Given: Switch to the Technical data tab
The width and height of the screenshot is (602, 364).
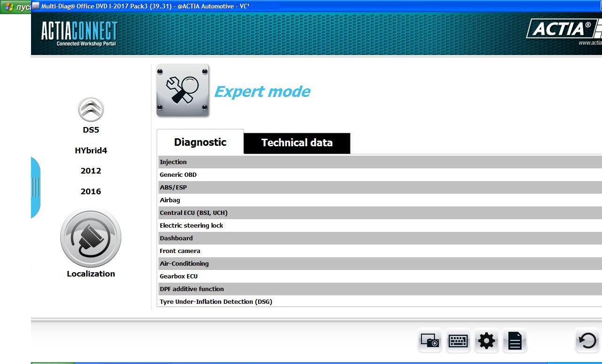Looking at the screenshot, I should tap(297, 143).
